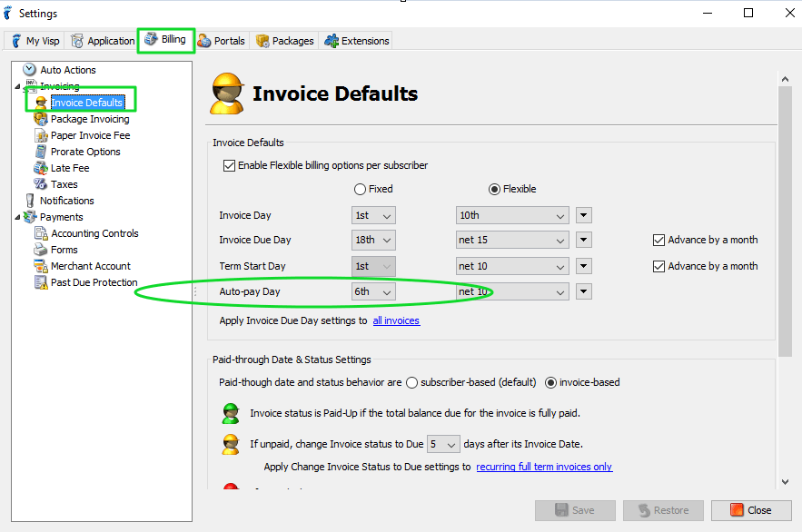Image resolution: width=802 pixels, height=532 pixels.
Task: Open the fixed Invoice Day dropdown
Action: point(373,216)
